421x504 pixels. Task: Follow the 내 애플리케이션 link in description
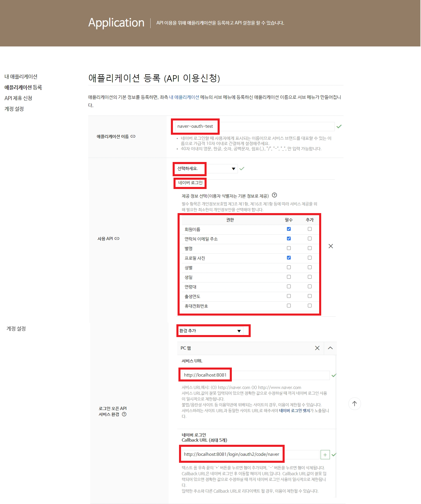(184, 97)
